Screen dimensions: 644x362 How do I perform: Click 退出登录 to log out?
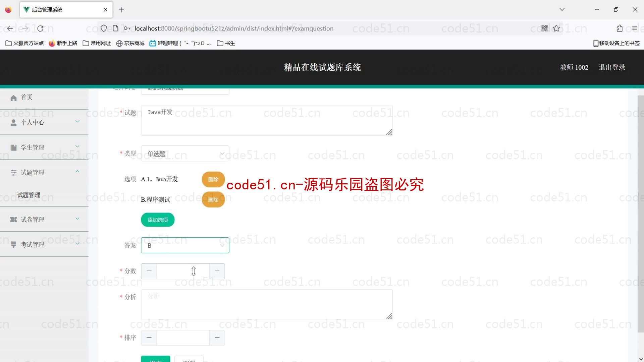(x=612, y=67)
